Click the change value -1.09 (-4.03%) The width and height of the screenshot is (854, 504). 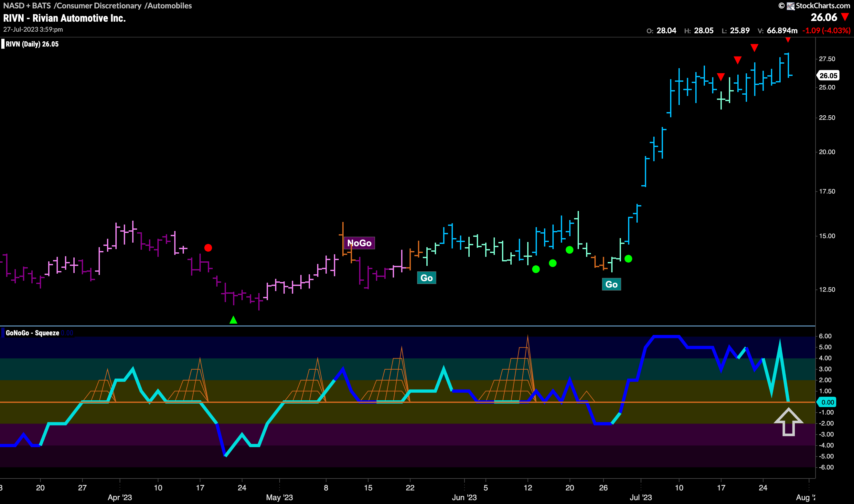pos(826,31)
